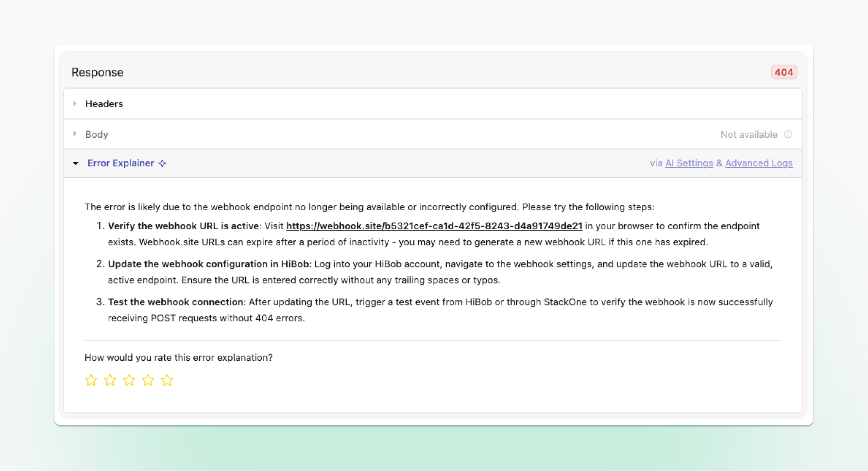Expand the Headers section arrow
868x471 pixels.
[75, 103]
